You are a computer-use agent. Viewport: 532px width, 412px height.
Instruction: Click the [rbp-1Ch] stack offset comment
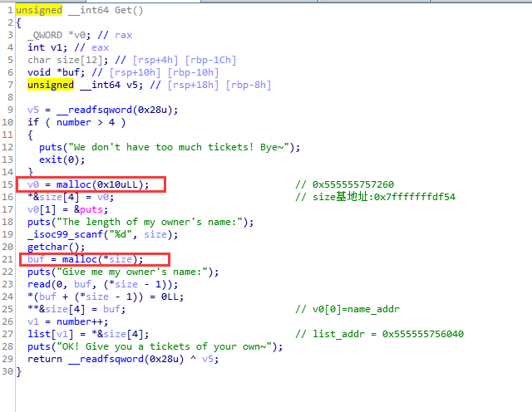tap(210, 60)
